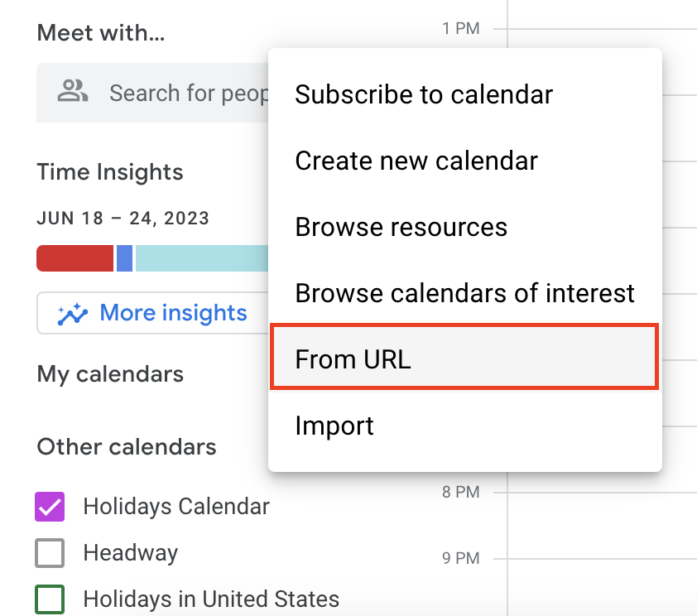The width and height of the screenshot is (697, 616).
Task: Expand the My calendars section
Action: click(110, 374)
